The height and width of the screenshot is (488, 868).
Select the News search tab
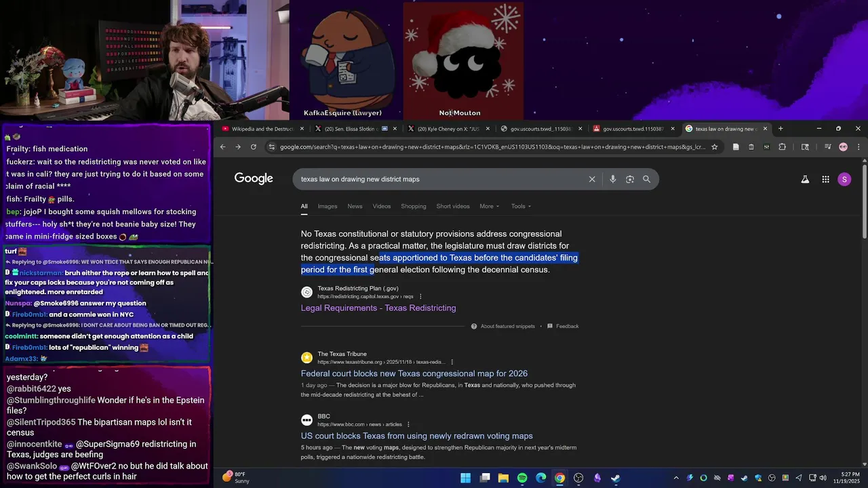(355, 206)
